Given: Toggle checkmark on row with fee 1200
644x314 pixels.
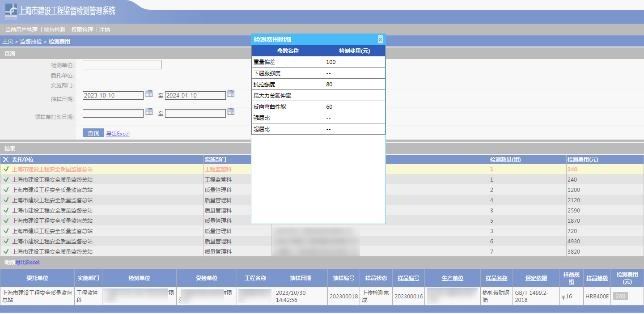Looking at the screenshot, I should [x=6, y=190].
